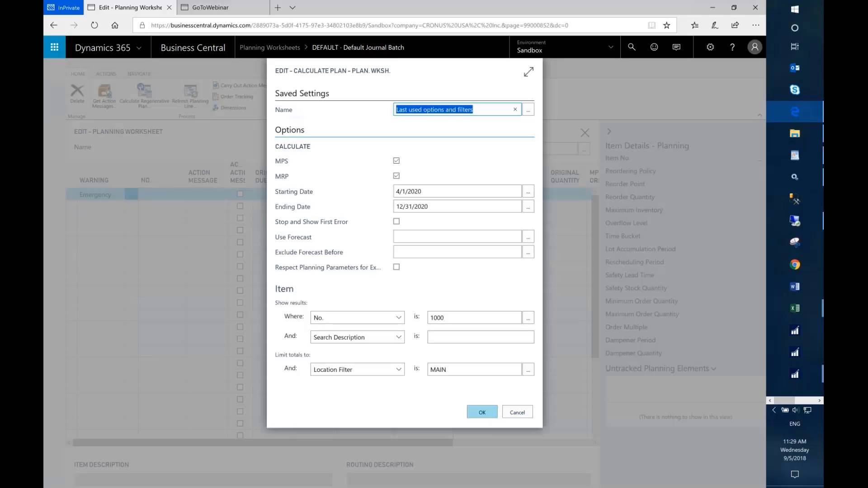Open the Search Description field dropdown

click(x=398, y=337)
